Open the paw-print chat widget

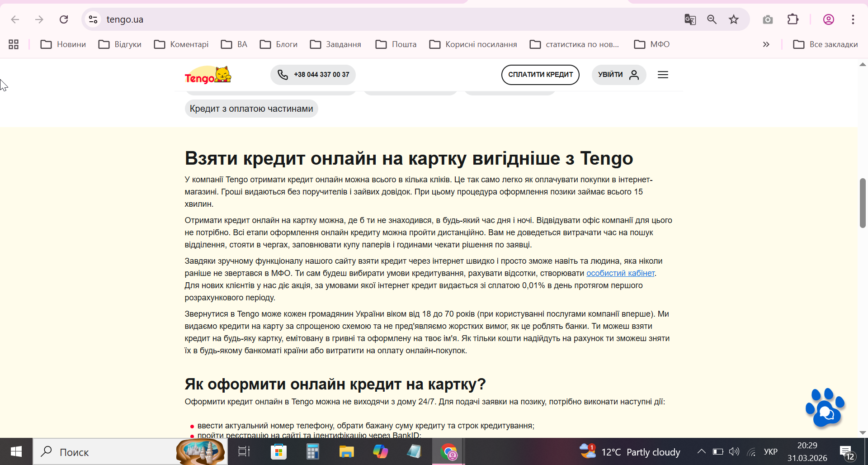[825, 407]
